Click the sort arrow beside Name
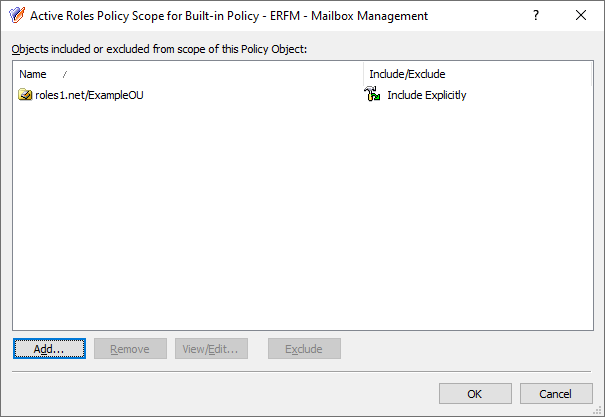 pyautogui.click(x=64, y=74)
